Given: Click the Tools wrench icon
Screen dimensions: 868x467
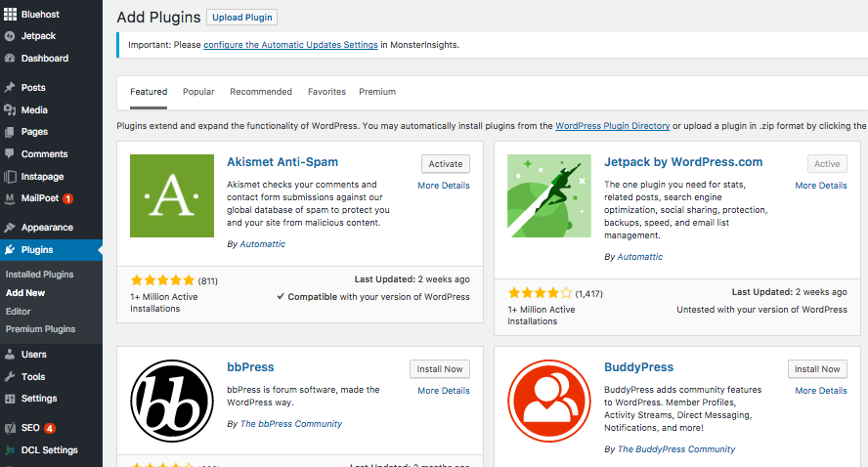Looking at the screenshot, I should pos(10,376).
